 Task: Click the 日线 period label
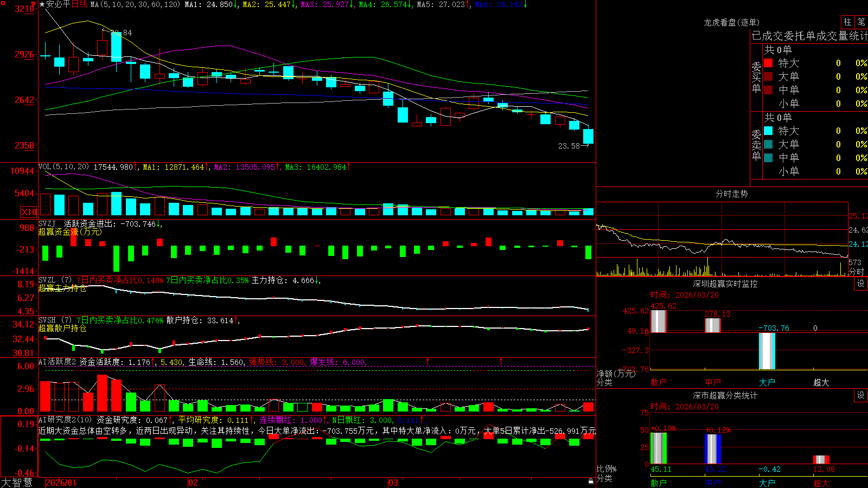point(79,4)
